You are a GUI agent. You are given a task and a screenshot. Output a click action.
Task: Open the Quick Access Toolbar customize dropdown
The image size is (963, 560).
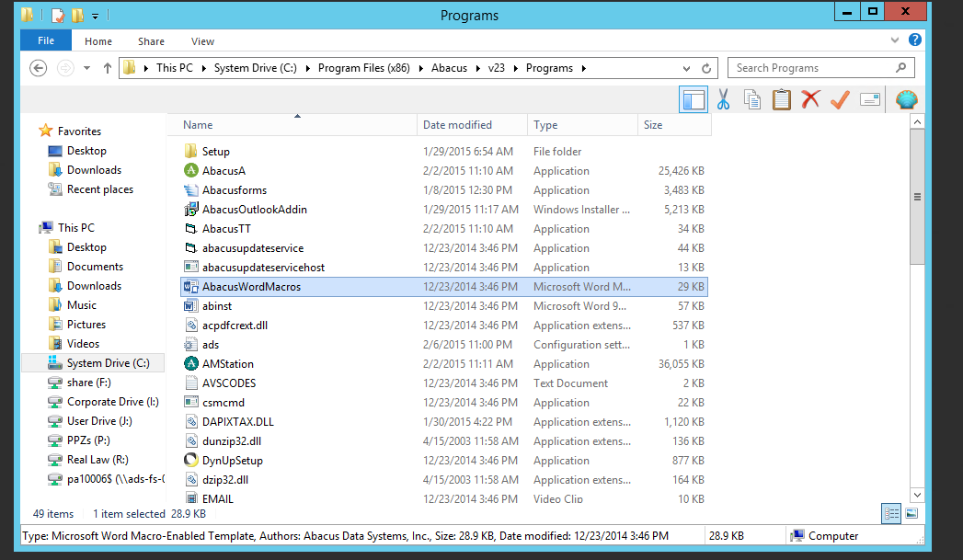point(95,16)
